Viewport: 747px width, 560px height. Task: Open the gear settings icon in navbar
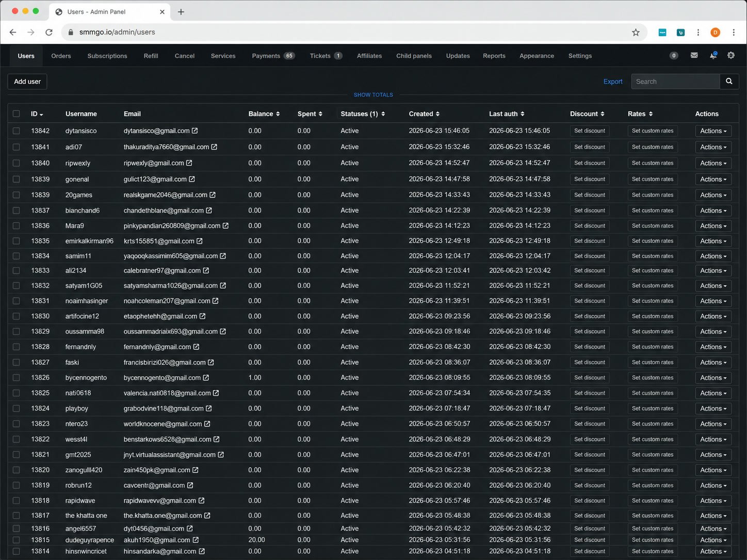(731, 56)
